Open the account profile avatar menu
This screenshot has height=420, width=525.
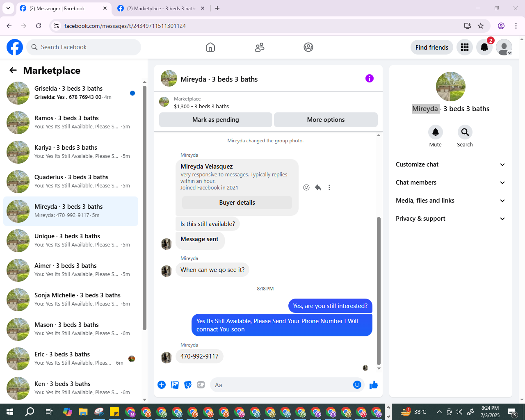(x=504, y=47)
